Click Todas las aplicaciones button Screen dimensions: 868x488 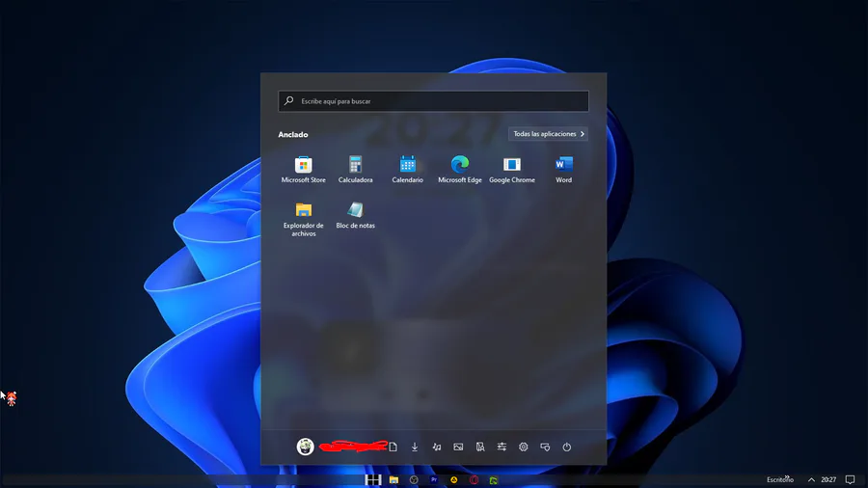[x=548, y=134]
